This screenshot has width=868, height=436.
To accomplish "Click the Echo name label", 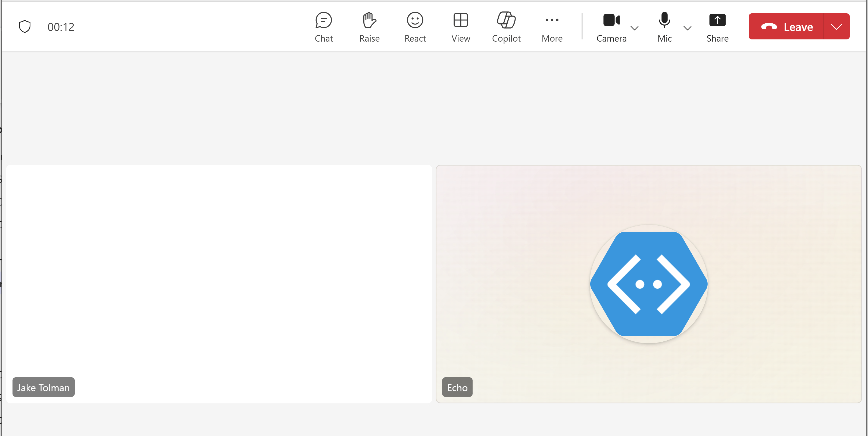I will coord(457,387).
